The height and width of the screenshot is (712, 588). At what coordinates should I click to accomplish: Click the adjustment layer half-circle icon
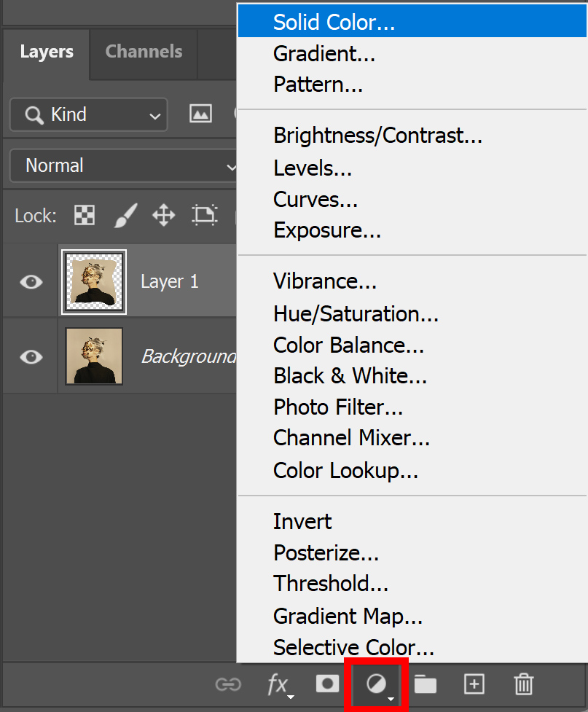click(376, 684)
